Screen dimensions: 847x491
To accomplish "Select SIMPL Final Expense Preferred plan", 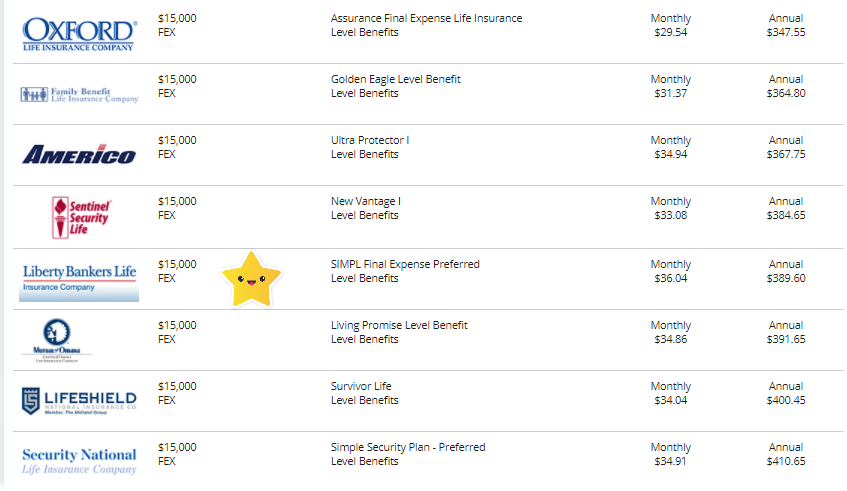I will (x=405, y=265).
